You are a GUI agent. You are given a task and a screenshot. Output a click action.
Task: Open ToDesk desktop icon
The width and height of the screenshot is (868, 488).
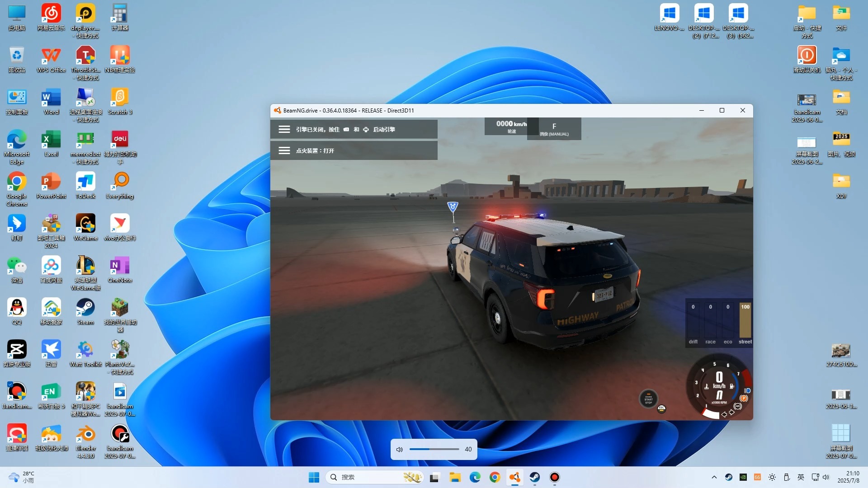pyautogui.click(x=85, y=186)
